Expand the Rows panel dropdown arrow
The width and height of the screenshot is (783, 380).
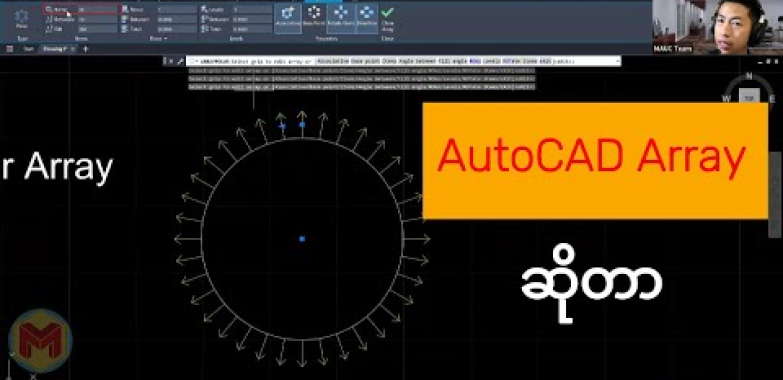pyautogui.click(x=165, y=38)
